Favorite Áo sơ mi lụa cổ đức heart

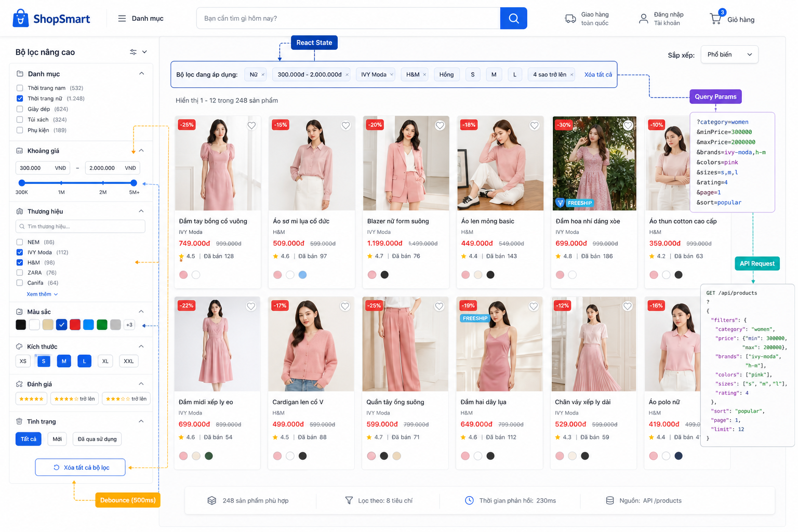click(345, 125)
